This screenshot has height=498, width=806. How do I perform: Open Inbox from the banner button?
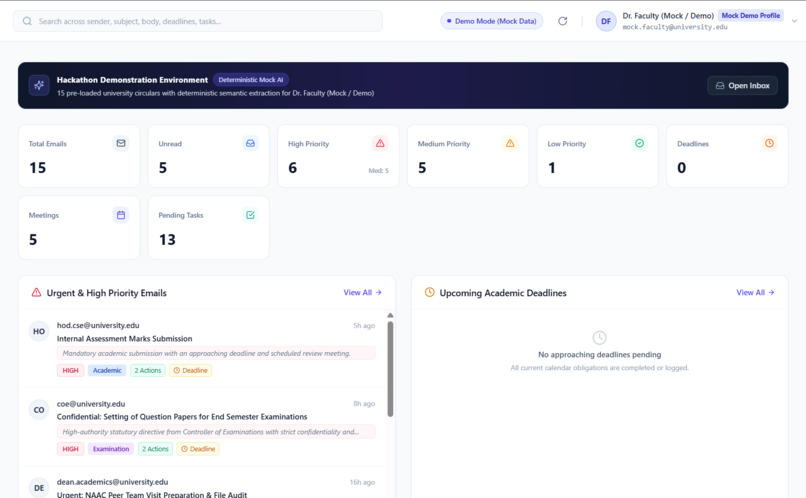pyautogui.click(x=742, y=85)
